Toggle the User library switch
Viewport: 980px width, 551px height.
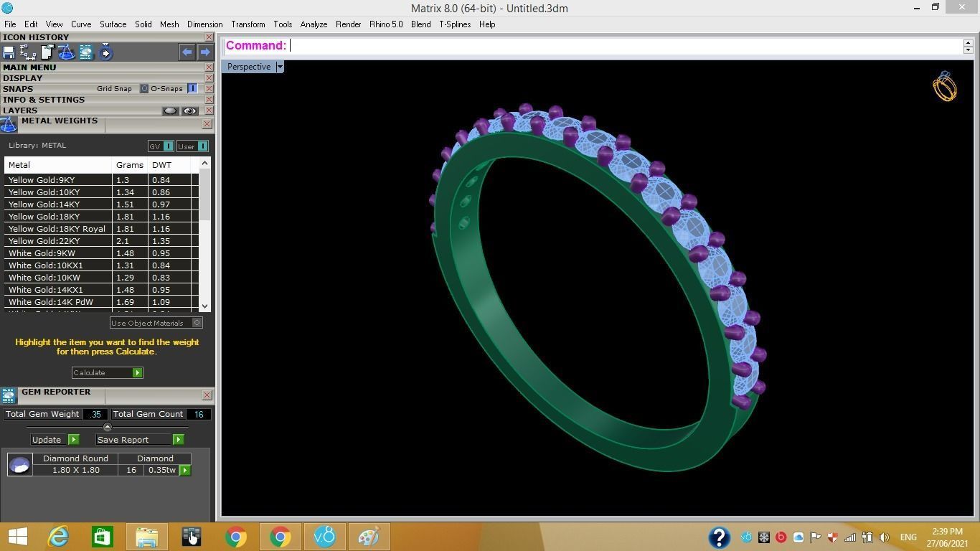192,146
